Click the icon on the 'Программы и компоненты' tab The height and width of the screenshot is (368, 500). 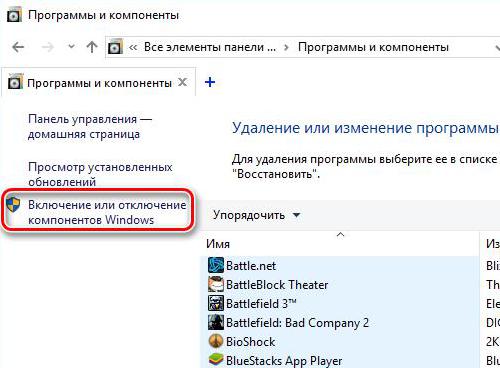[x=15, y=82]
